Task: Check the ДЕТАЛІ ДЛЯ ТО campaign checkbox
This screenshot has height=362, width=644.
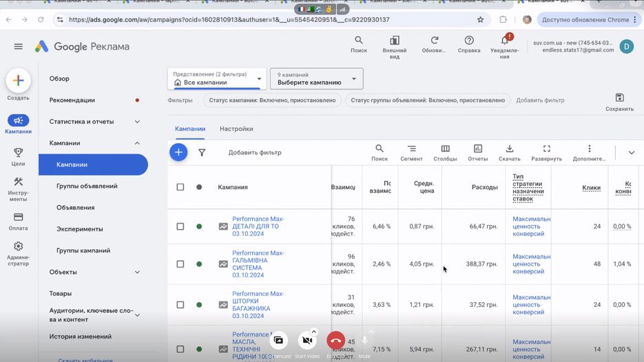Action: pyautogui.click(x=180, y=226)
